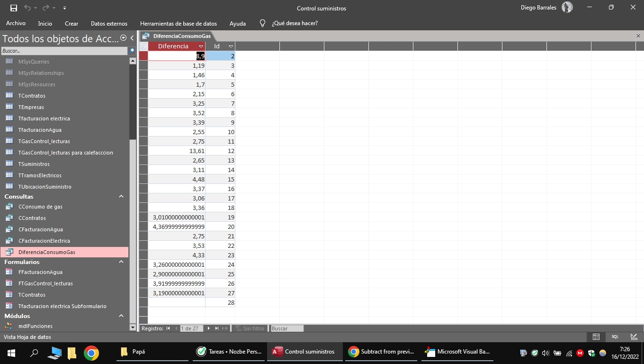Open Quick Access Toolbar customize dropdown

(64, 8)
